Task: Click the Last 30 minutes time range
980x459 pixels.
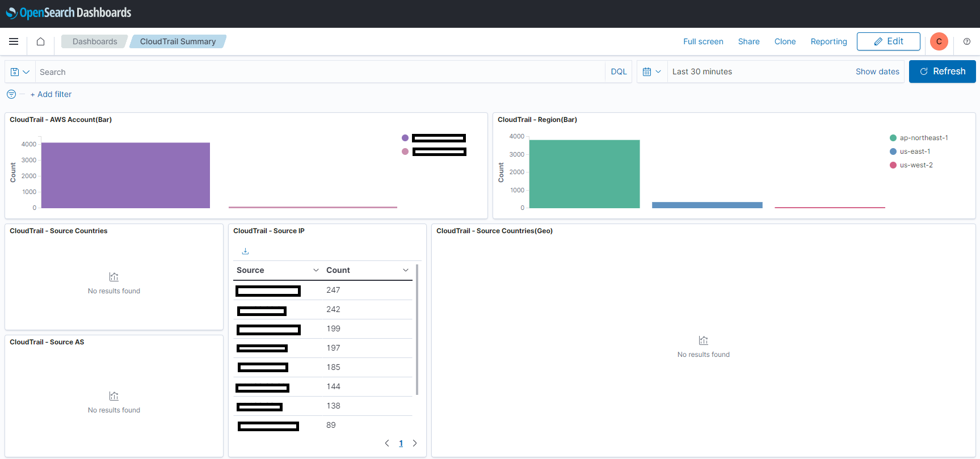Action: coord(702,71)
